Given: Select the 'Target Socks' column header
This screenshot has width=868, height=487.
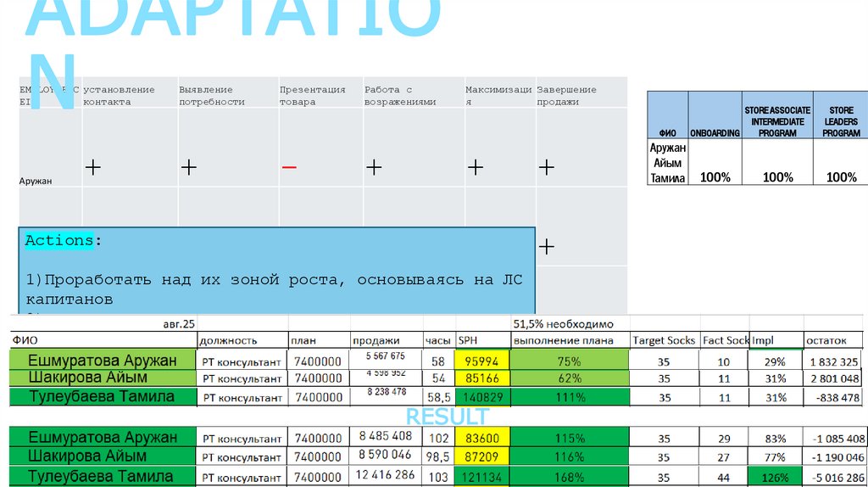Looking at the screenshot, I should coord(664,340).
